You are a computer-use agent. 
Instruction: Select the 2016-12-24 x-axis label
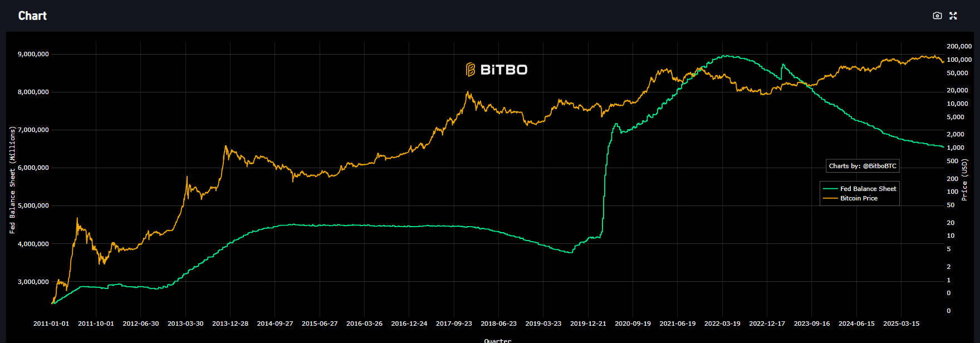coord(409,324)
